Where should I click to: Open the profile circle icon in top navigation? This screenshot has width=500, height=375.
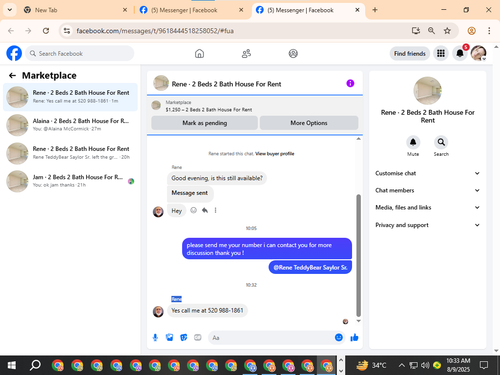[x=293, y=54]
